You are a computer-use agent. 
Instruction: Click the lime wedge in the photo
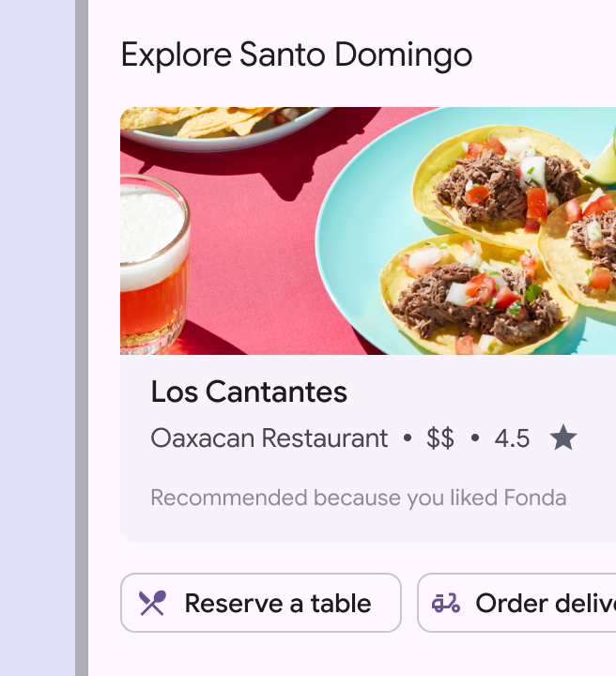pos(602,158)
